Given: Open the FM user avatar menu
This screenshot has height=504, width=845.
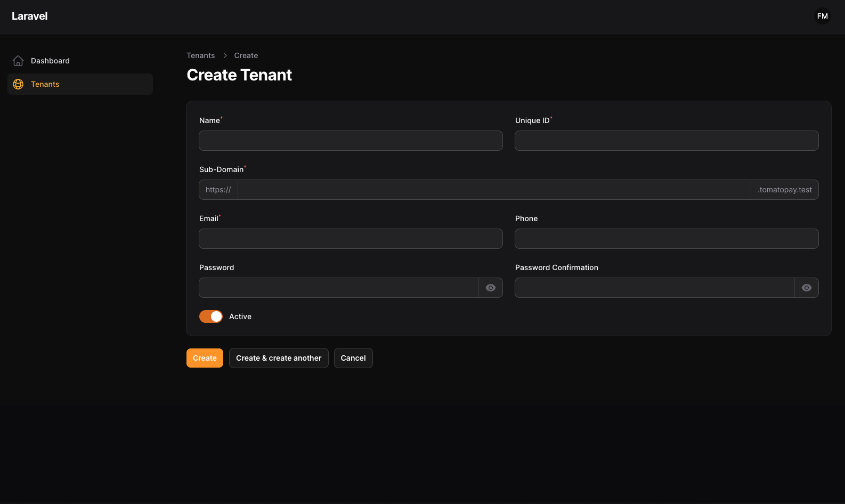Looking at the screenshot, I should (822, 16).
